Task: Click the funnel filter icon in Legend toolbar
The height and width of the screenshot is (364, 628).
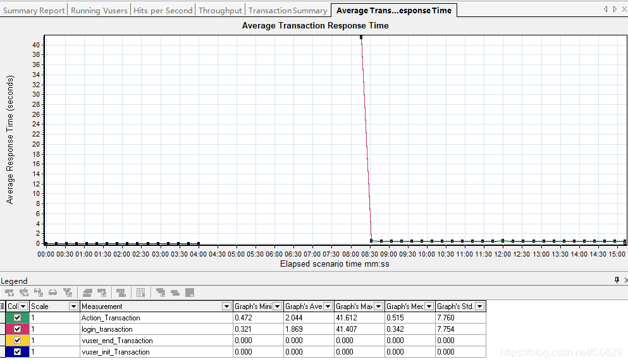Action: (68, 293)
